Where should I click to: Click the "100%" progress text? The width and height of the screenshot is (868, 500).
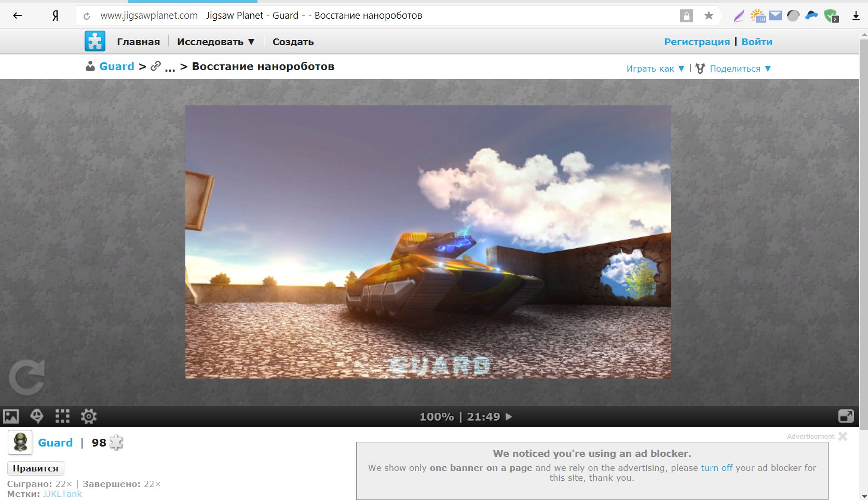[x=437, y=416]
